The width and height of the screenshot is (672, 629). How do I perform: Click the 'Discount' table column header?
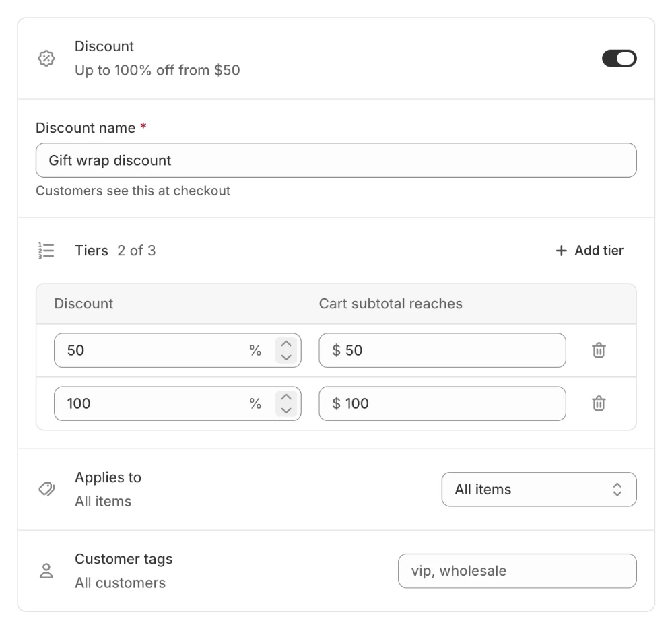[83, 304]
